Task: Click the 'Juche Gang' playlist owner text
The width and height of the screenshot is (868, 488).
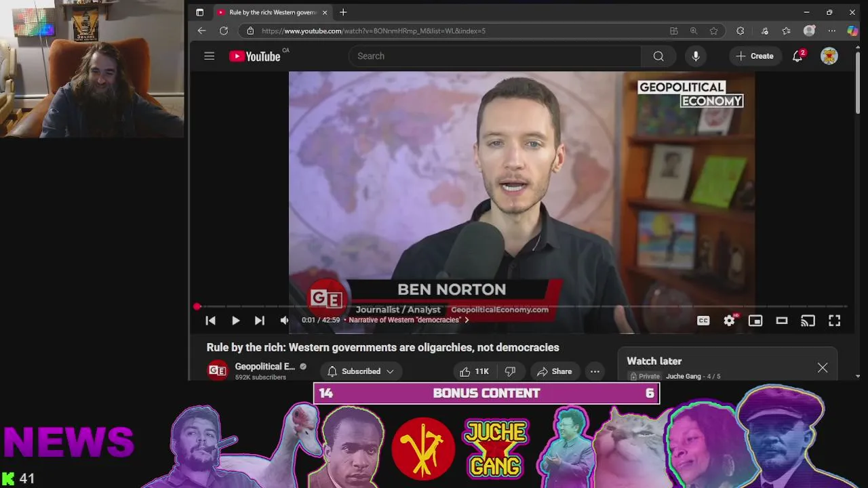Action: pyautogui.click(x=684, y=376)
